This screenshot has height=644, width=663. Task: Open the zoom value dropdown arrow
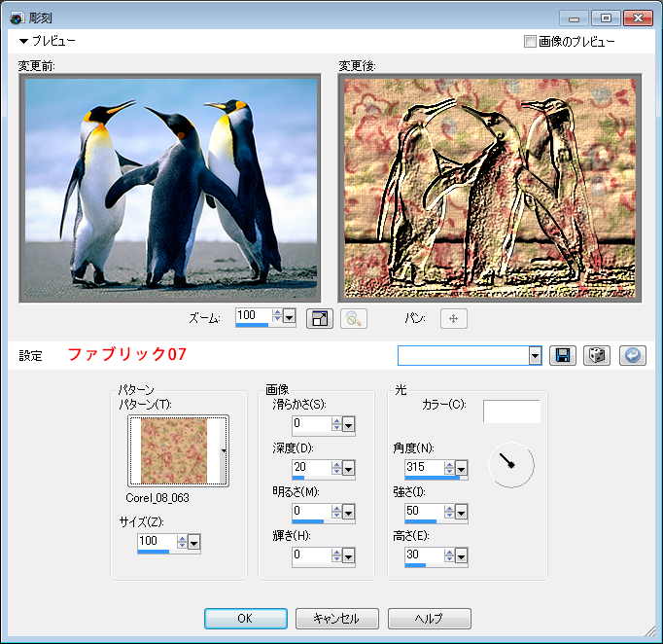coord(289,316)
